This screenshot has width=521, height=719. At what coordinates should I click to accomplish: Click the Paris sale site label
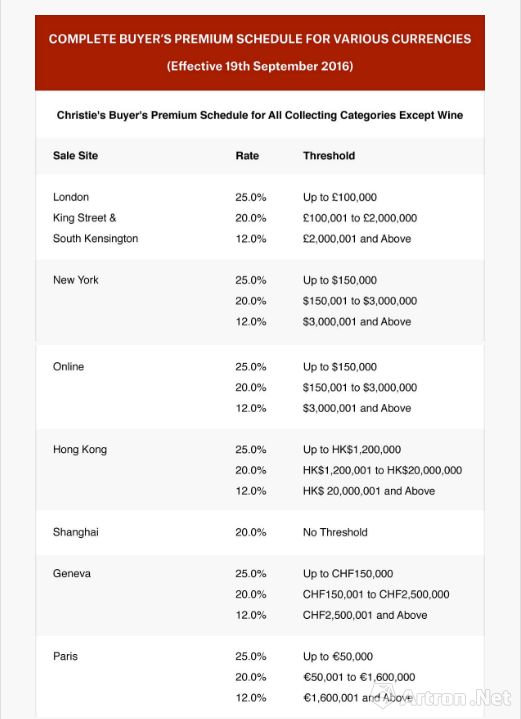(x=65, y=656)
